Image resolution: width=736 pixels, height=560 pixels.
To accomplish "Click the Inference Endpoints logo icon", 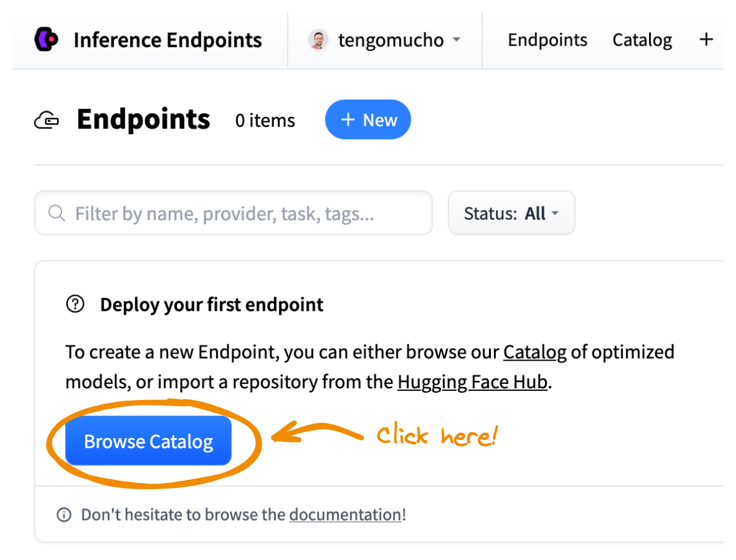I will 44,39.
